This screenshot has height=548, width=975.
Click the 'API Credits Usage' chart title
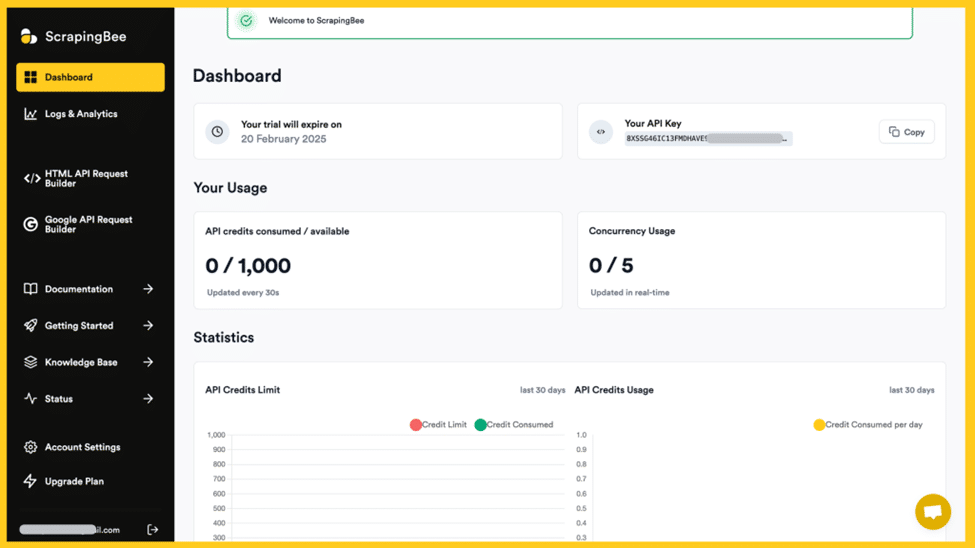(614, 390)
